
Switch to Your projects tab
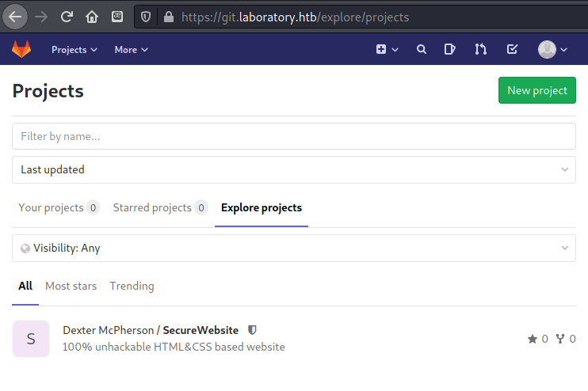coord(59,207)
